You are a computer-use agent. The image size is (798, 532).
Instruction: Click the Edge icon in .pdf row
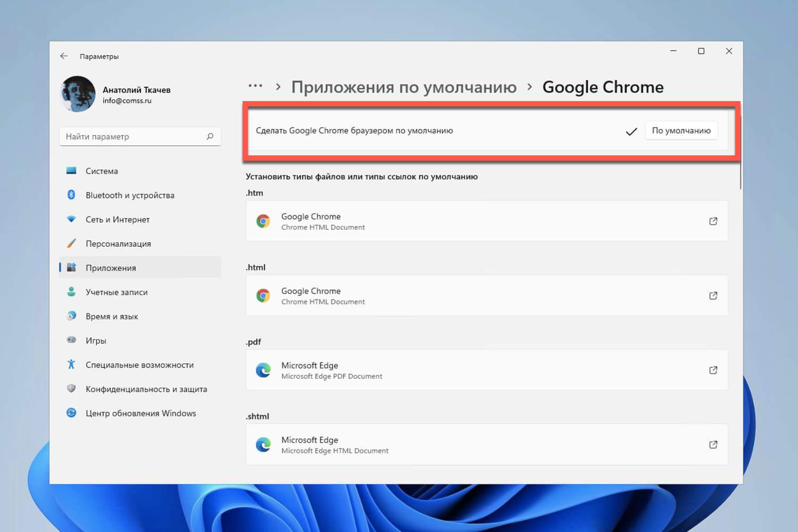coord(263,370)
